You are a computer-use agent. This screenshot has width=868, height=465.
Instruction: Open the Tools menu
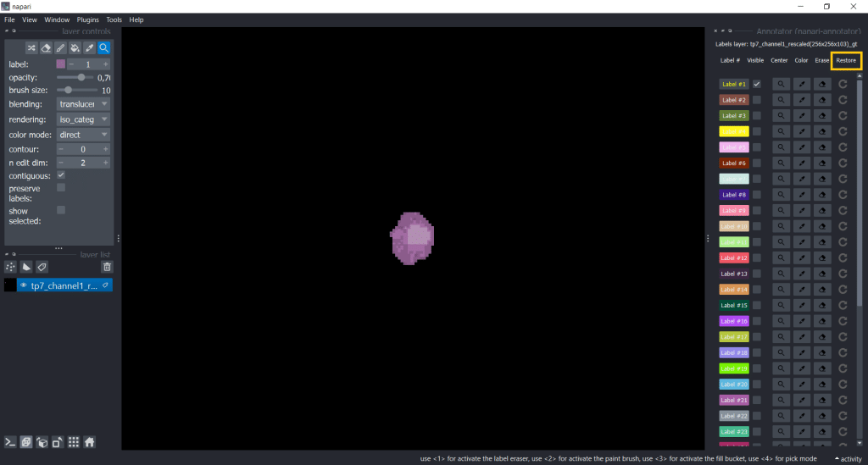point(114,19)
